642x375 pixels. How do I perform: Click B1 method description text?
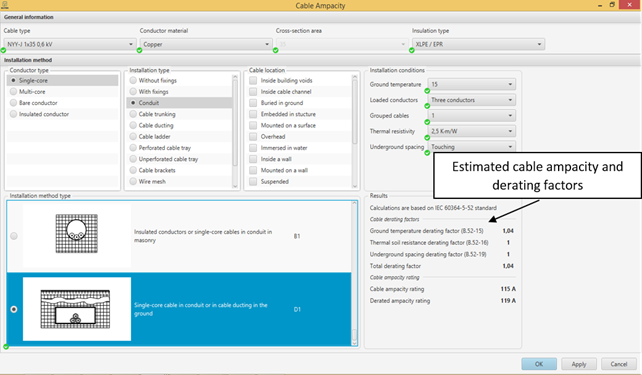[x=203, y=236]
